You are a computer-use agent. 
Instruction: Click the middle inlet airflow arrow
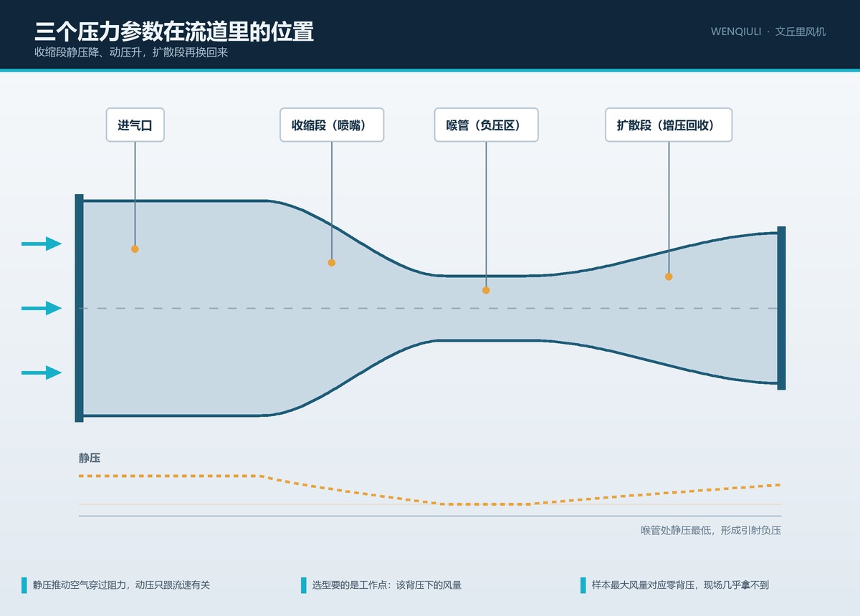coord(42,308)
